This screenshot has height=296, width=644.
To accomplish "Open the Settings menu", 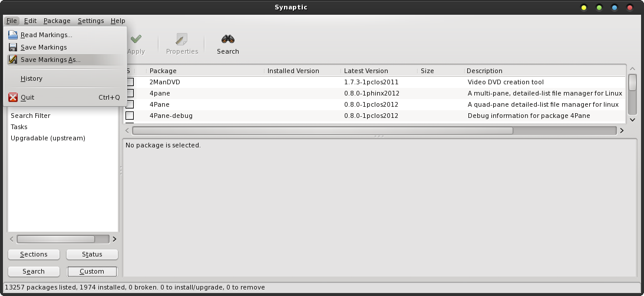I will click(91, 21).
